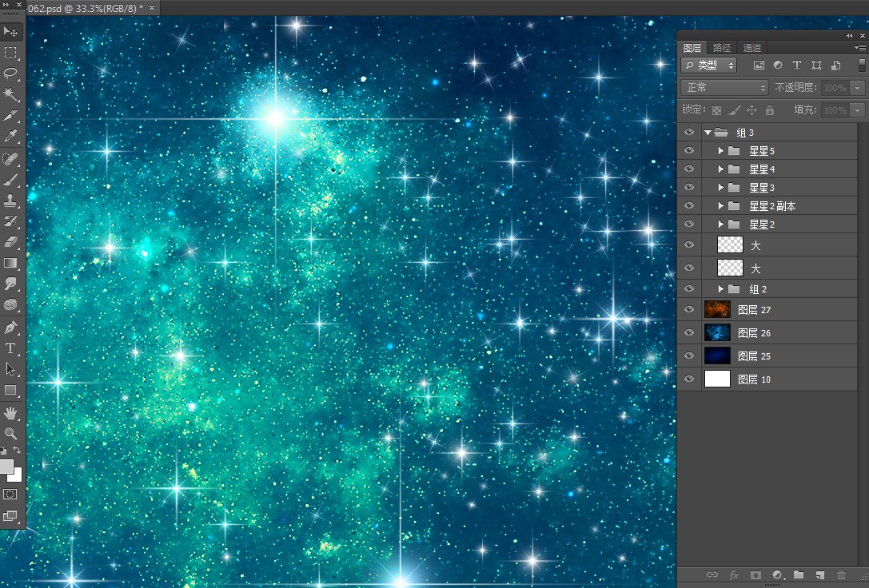
Task: Lock layer position
Action: pos(751,110)
